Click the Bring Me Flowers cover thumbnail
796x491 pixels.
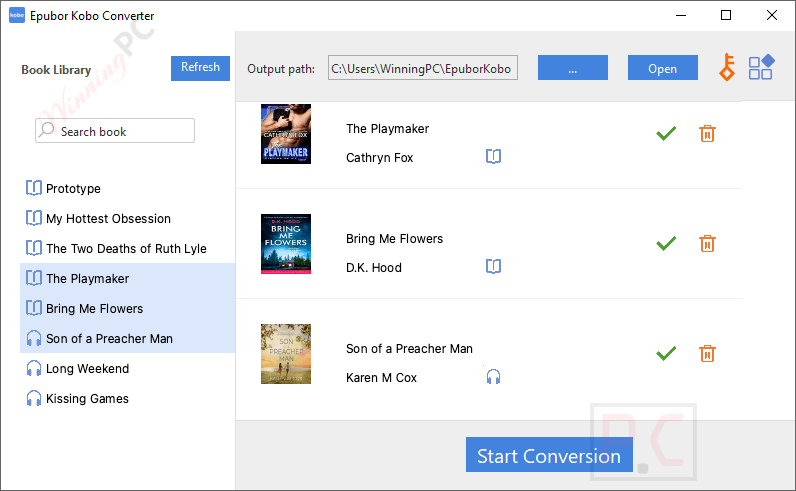(286, 244)
